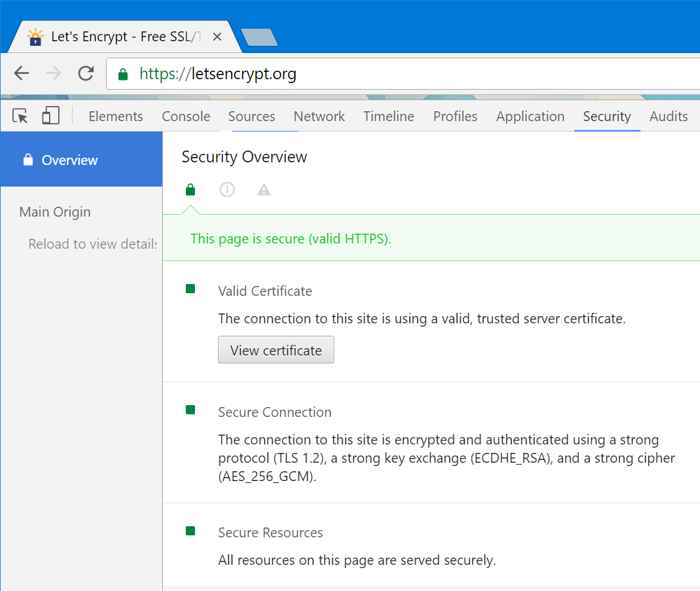Switch to the Audits tab
700x591 pixels.
click(x=668, y=116)
